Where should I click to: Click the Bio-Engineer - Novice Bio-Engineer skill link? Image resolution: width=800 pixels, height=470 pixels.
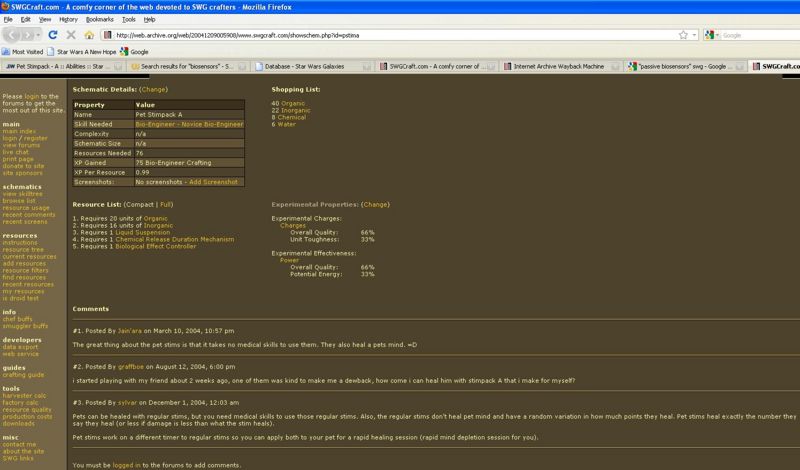pyautogui.click(x=187, y=124)
